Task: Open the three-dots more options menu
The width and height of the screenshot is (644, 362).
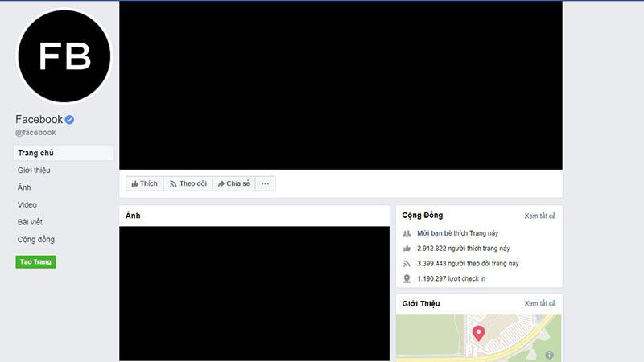Action: tap(266, 183)
